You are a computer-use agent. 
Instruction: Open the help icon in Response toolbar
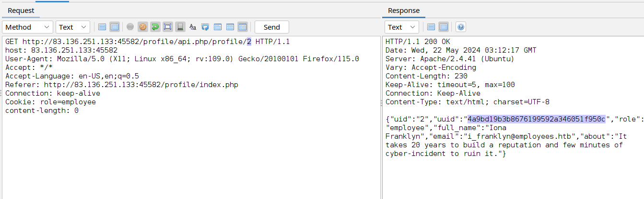(460, 27)
